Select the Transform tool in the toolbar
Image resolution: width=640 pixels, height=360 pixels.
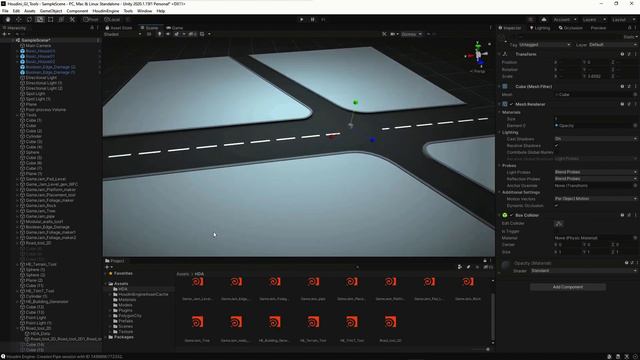(x=61, y=20)
